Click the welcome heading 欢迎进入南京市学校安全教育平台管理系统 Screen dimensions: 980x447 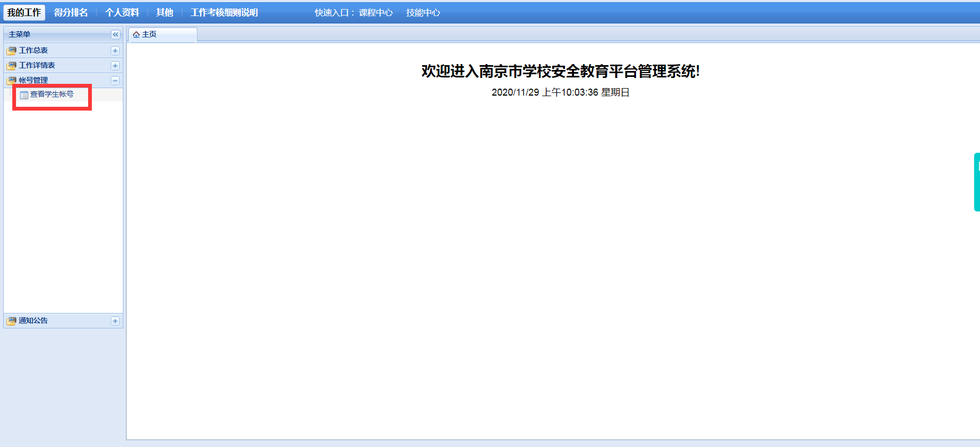pos(560,71)
